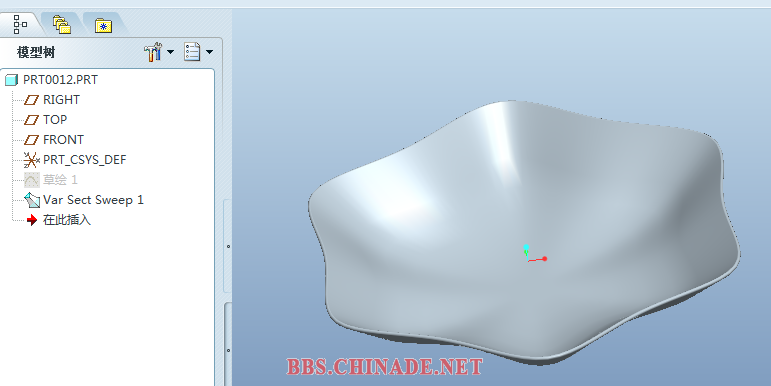The width and height of the screenshot is (771, 386).
Task: Select the FRONT datum plane
Action: point(54,140)
